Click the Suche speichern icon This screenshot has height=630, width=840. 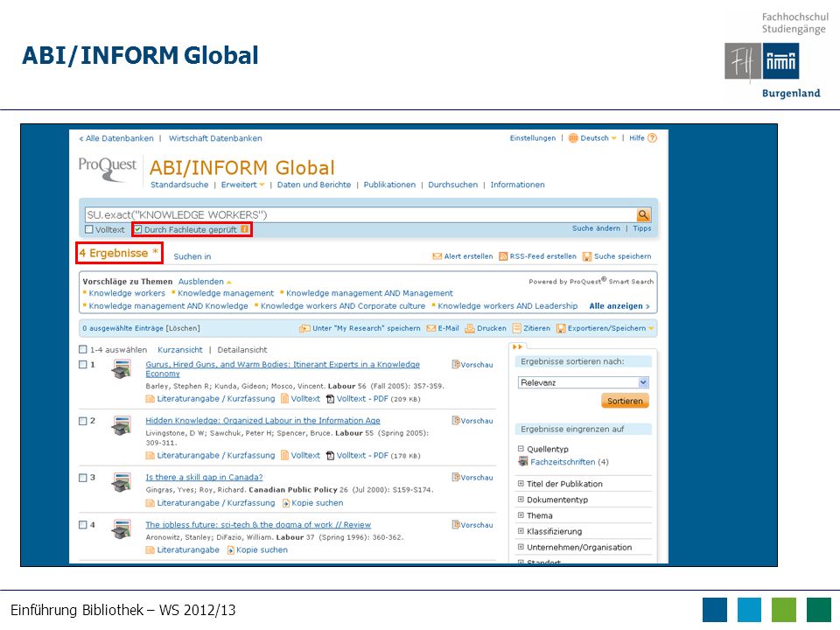(587, 256)
